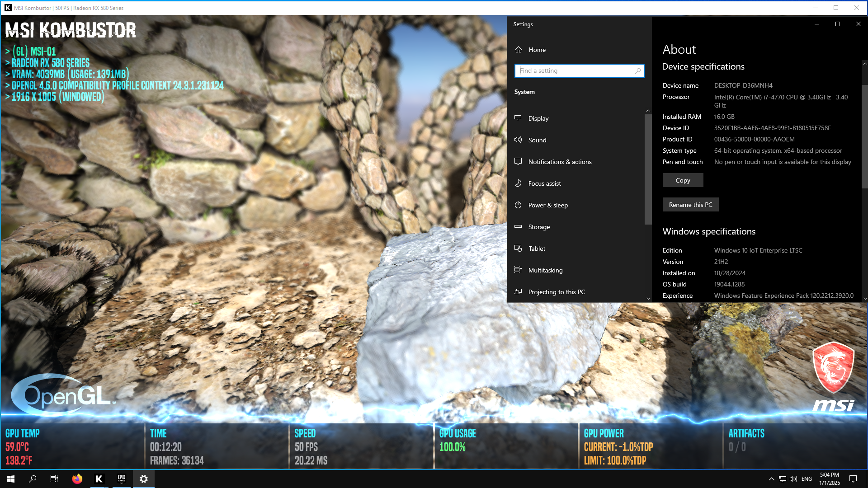Select Projecting to this PC label

coord(557,292)
